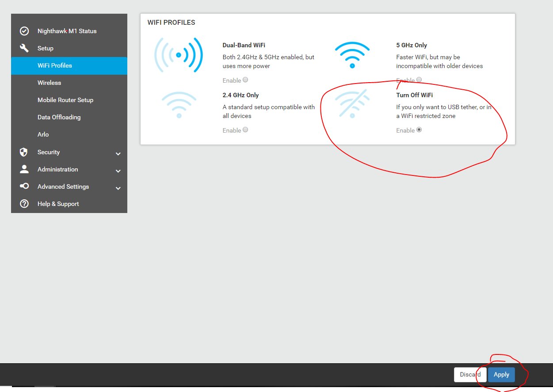This screenshot has width=553, height=392.
Task: Enable the Dual-Band WiFi radio button
Action: (x=245, y=80)
